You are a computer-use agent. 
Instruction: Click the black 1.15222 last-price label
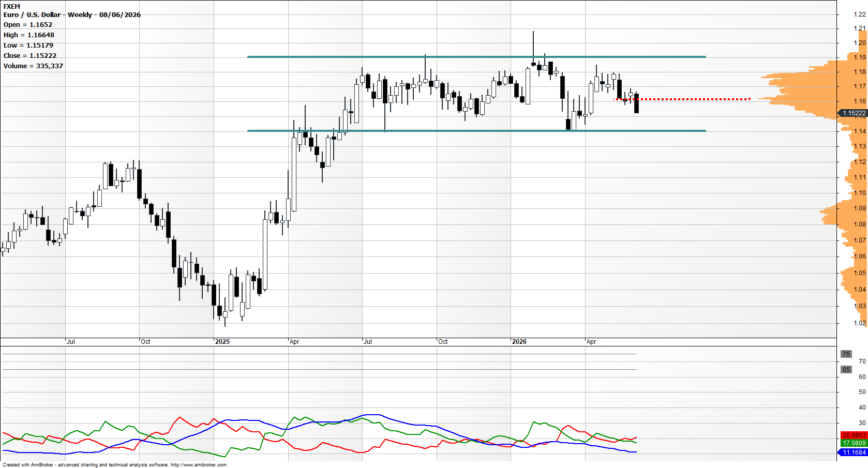pyautogui.click(x=853, y=113)
